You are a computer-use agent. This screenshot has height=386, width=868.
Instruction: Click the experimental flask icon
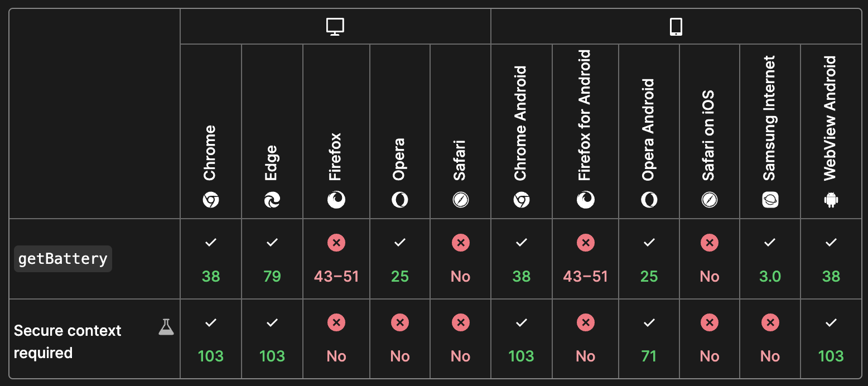click(x=166, y=327)
